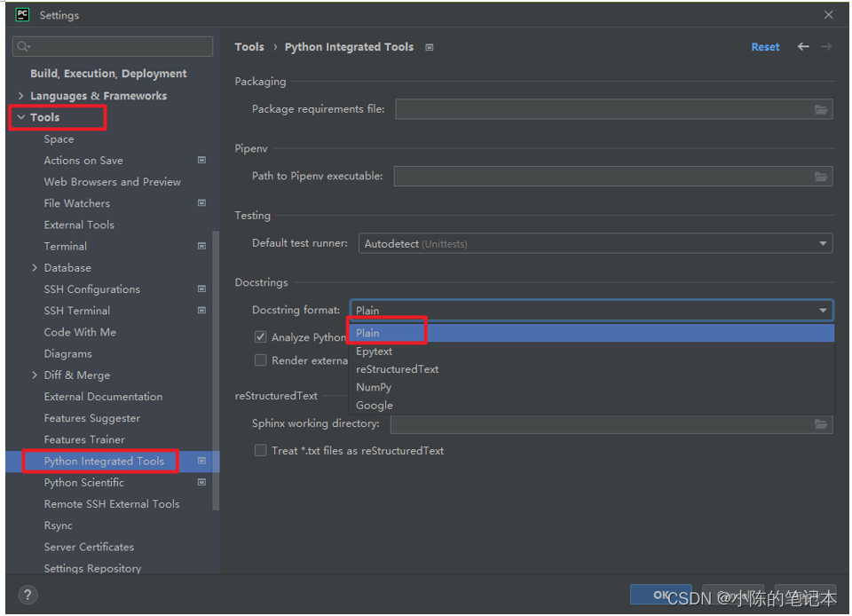This screenshot has height=616, width=852.
Task: Click the settings tree scrollbar
Action: point(216,370)
